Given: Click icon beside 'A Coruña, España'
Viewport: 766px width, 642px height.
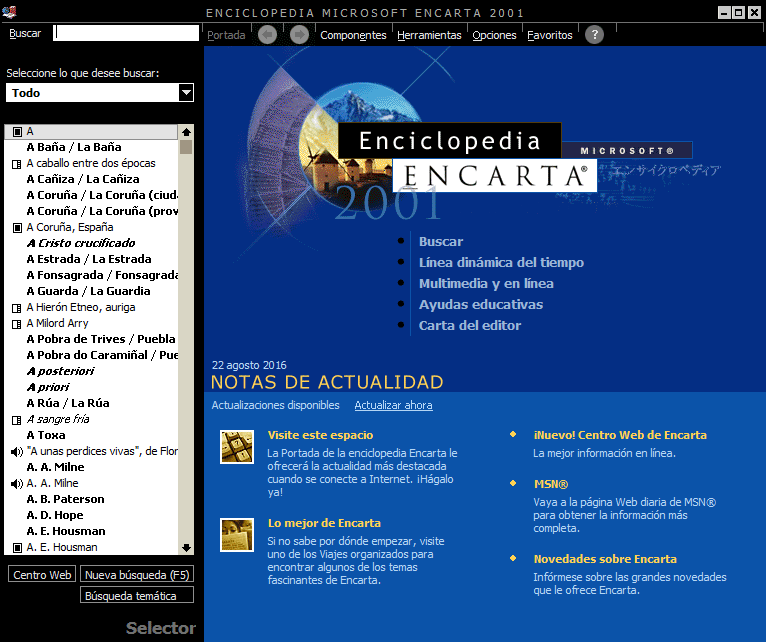Looking at the screenshot, I should click(x=17, y=228).
